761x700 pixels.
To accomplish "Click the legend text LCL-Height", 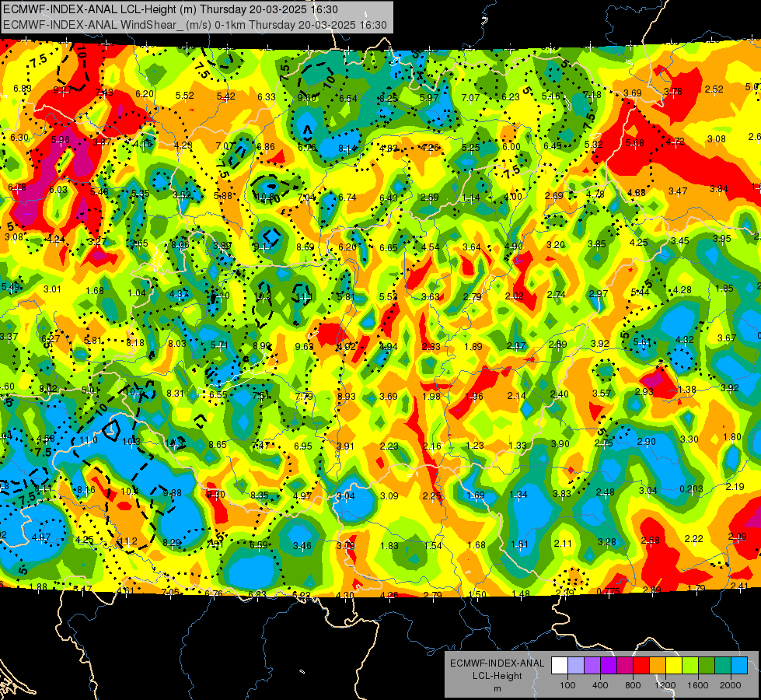I will coord(497,676).
